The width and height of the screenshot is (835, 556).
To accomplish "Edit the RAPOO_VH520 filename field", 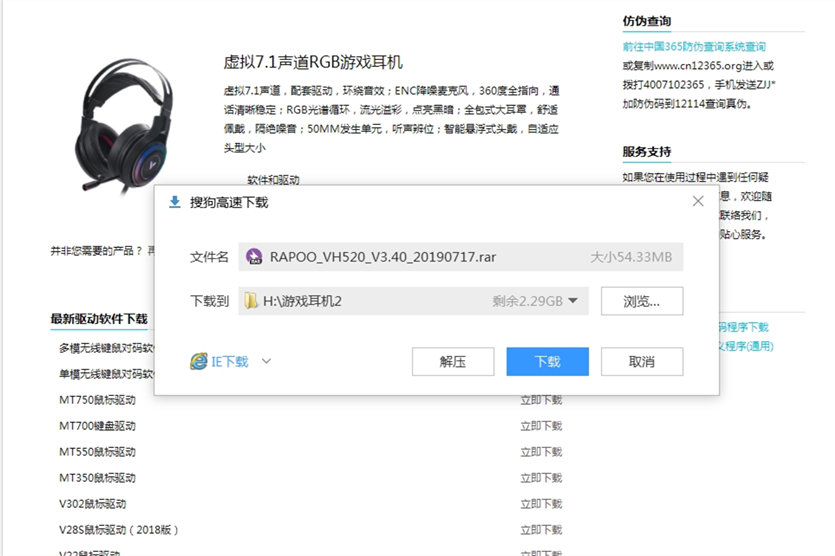I will coord(461,257).
